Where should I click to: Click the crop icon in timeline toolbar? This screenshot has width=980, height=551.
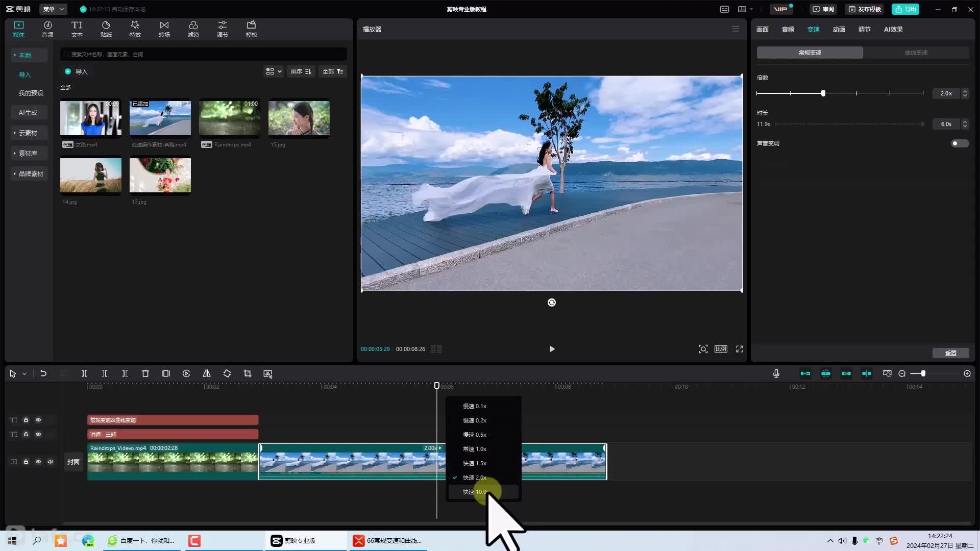(x=248, y=373)
